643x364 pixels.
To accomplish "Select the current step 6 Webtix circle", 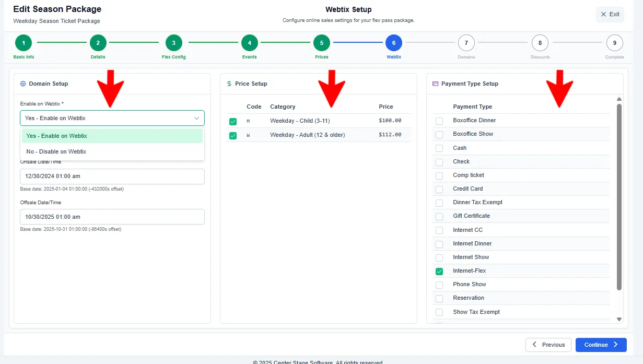I will (x=394, y=43).
